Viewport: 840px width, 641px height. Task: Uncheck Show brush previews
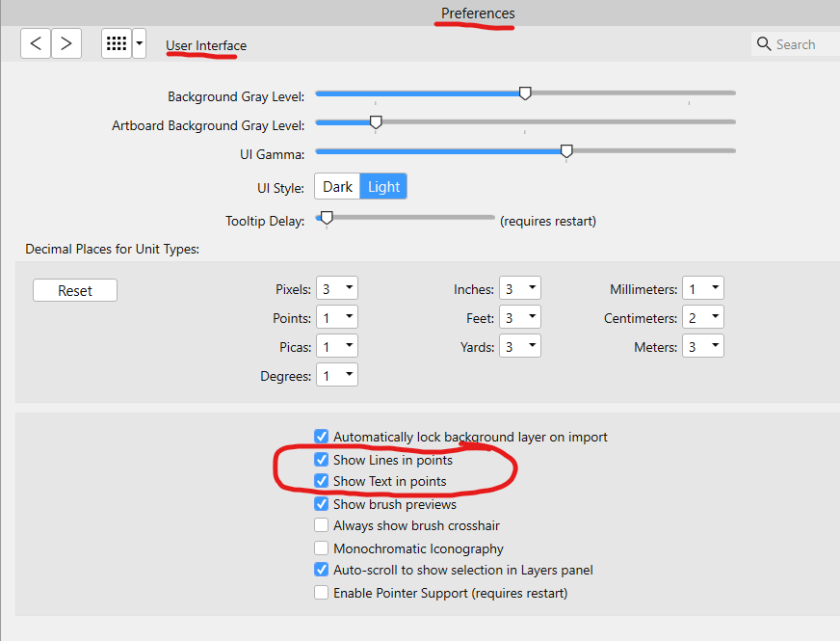click(x=321, y=504)
